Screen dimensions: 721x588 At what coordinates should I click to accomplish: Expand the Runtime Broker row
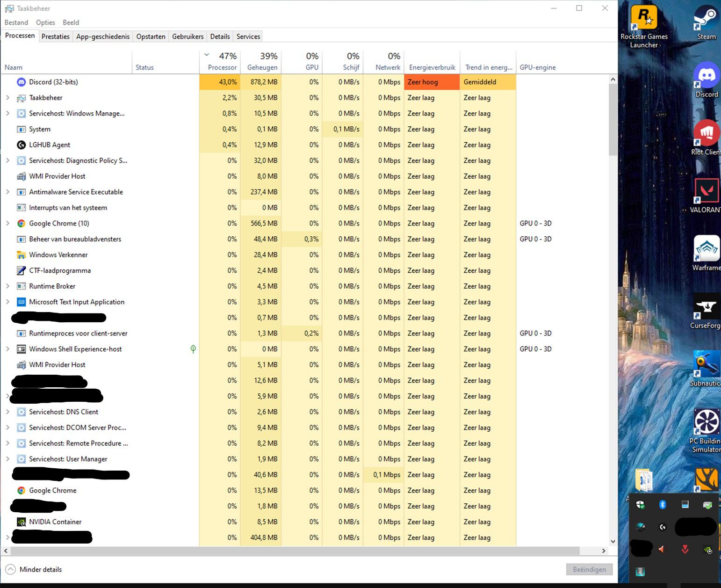(7, 286)
